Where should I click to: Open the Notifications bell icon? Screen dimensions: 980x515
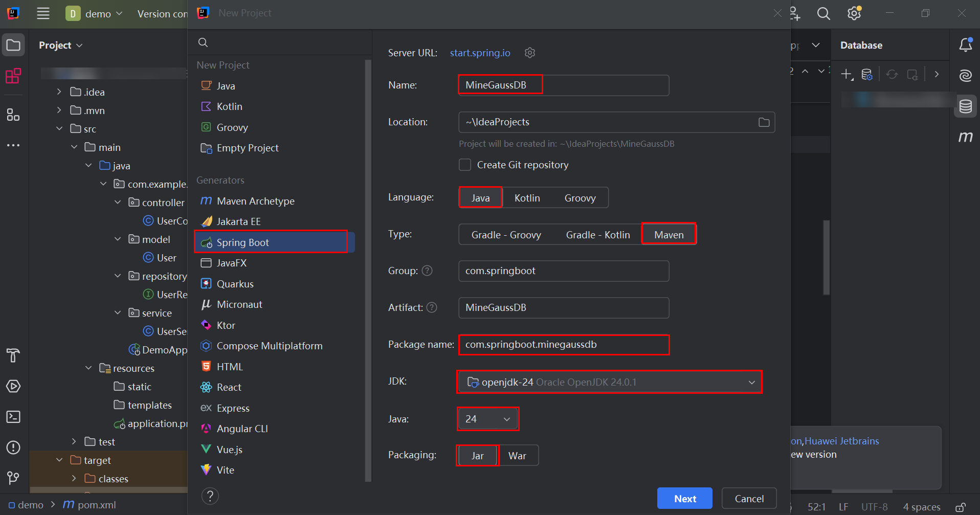click(966, 45)
